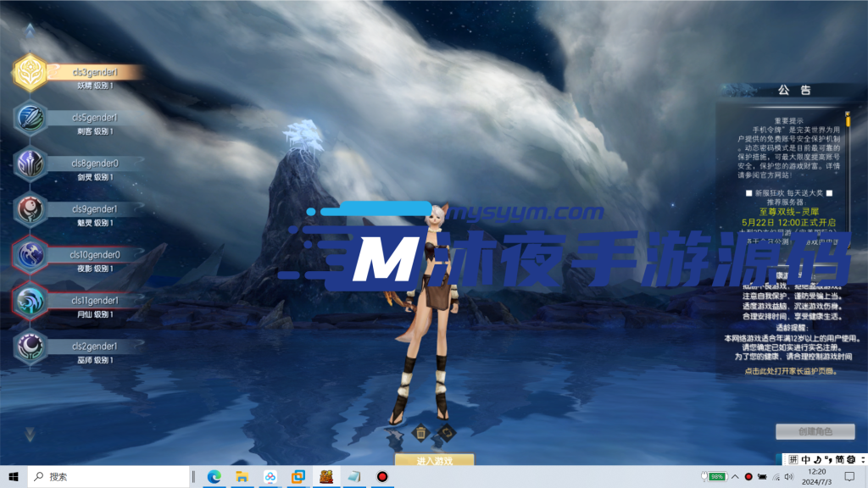
Task: Click the trash icon to delete character
Action: pos(420,434)
